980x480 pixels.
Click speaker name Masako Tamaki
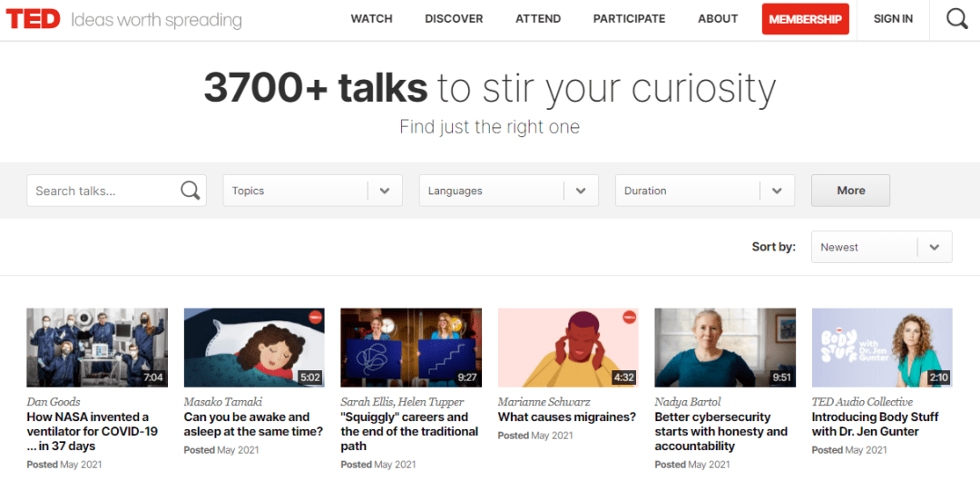coord(222,402)
